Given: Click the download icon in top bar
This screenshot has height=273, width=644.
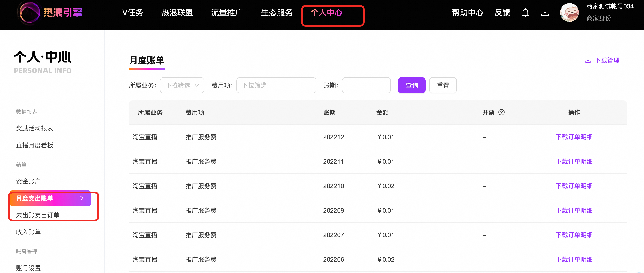Looking at the screenshot, I should coord(545,12).
